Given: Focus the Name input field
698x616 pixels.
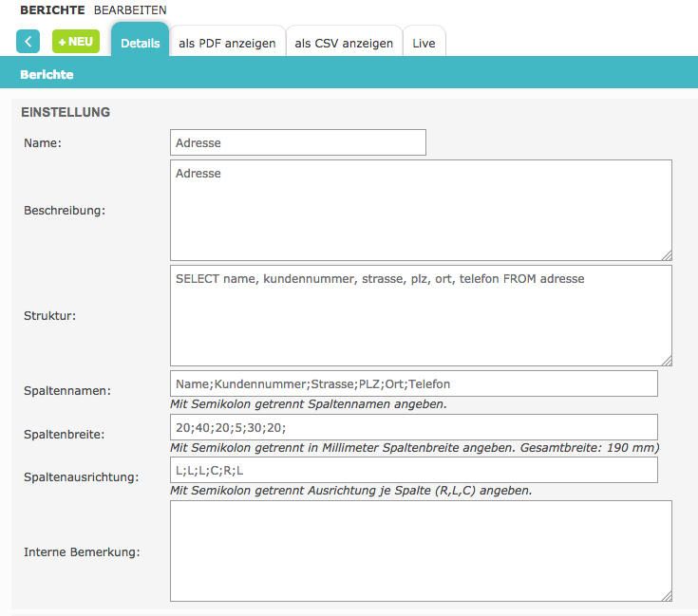Looking at the screenshot, I should [x=297, y=142].
